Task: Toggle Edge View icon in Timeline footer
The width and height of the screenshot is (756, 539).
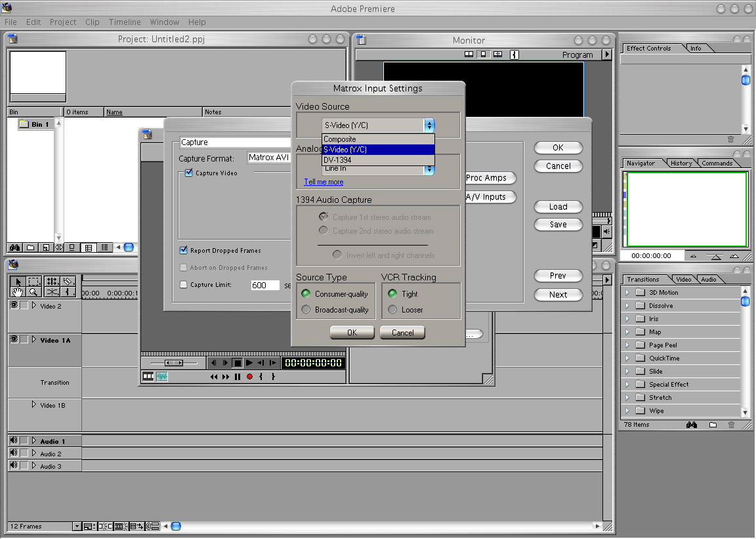Action: click(121, 526)
